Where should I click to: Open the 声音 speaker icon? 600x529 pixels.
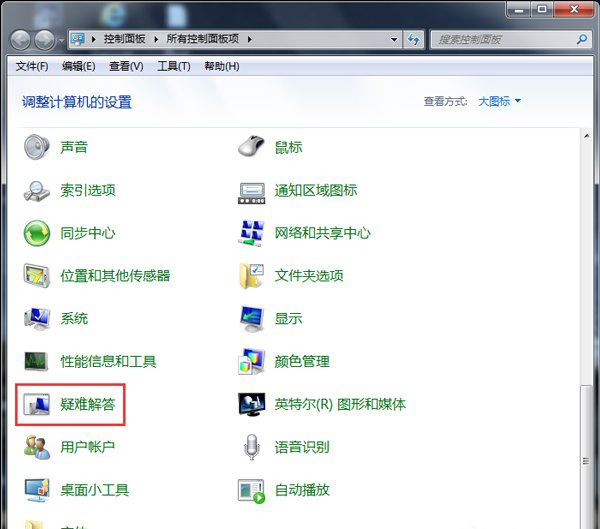pos(36,147)
